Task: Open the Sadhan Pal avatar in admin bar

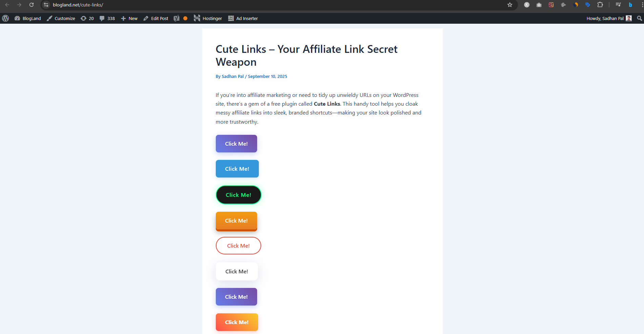Action: tap(629, 18)
